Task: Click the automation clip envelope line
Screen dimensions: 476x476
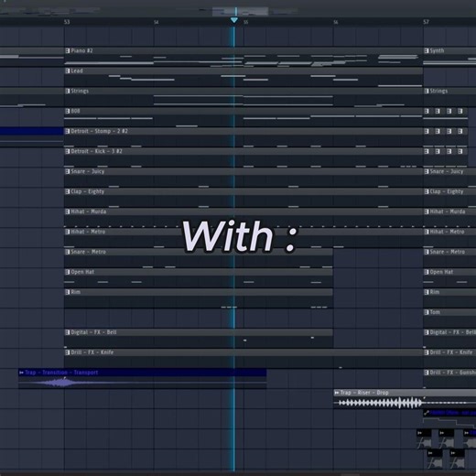Action: tap(449, 422)
